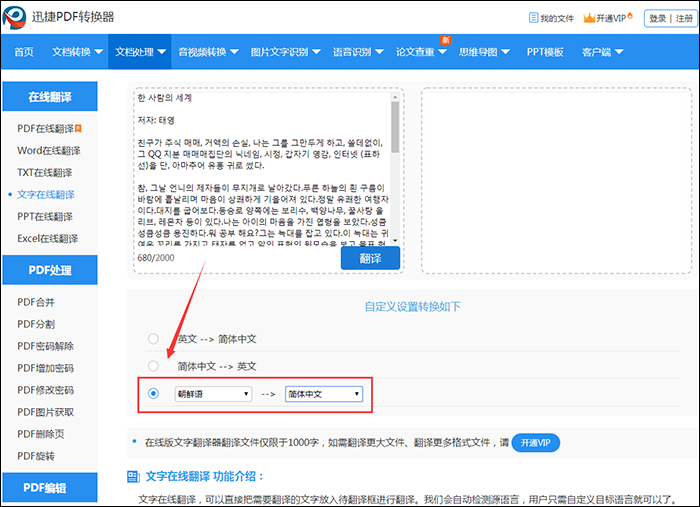Click the 680/2000 character counter

tap(156, 258)
